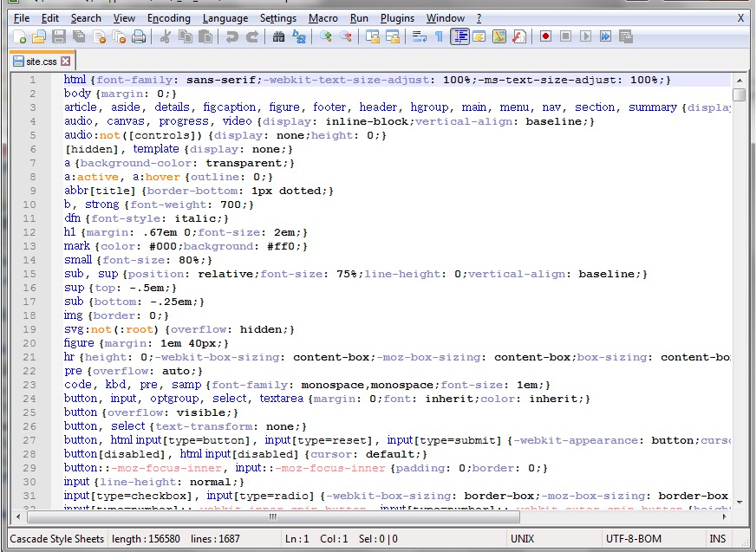Click the horizontal scrollbar left arrow
Image resolution: width=756 pixels, height=552 pixels.
[18, 516]
